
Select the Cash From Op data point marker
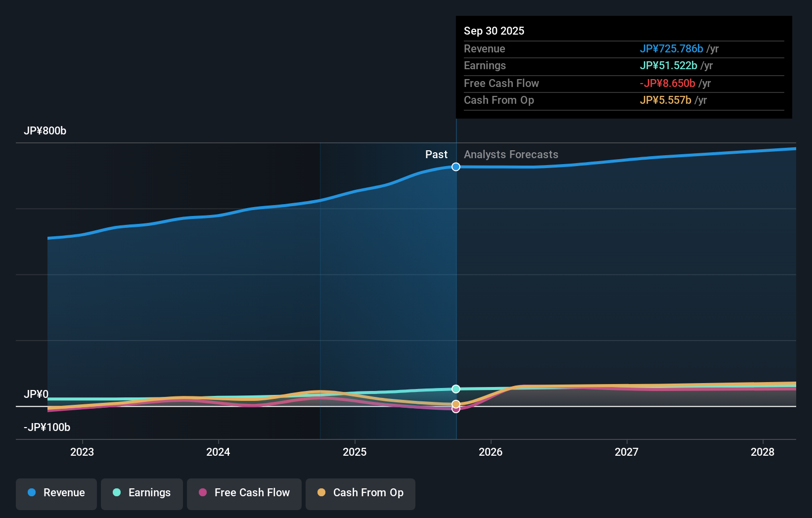coord(455,403)
